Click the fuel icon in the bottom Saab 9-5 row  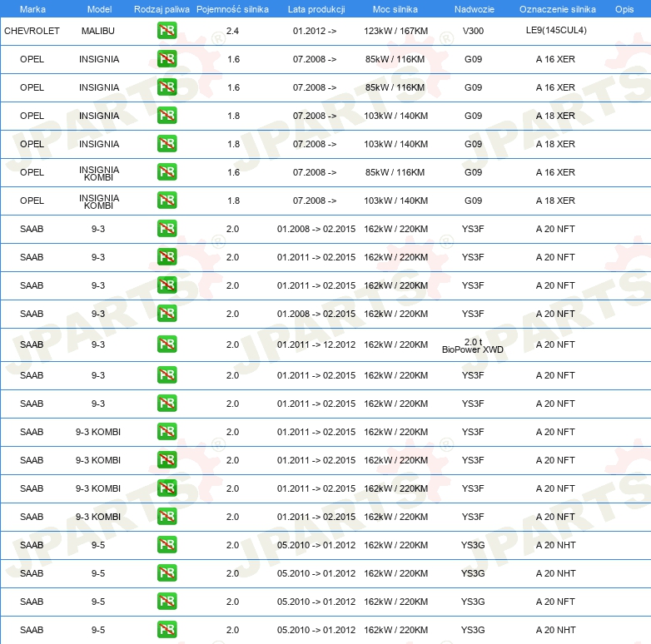167,630
